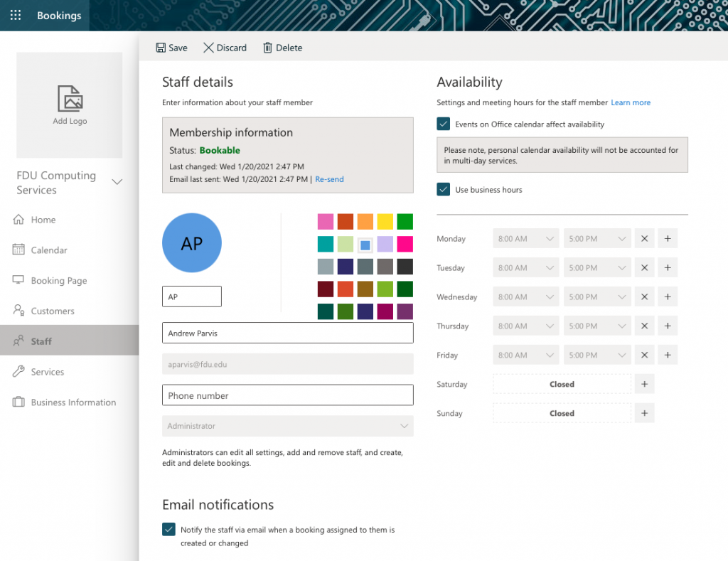Select the orange color swatch
This screenshot has width=728, height=561.
(x=365, y=222)
